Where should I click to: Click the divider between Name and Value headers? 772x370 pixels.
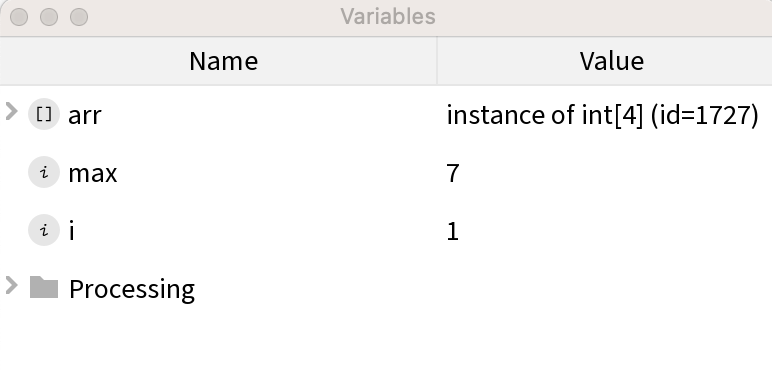(x=437, y=61)
